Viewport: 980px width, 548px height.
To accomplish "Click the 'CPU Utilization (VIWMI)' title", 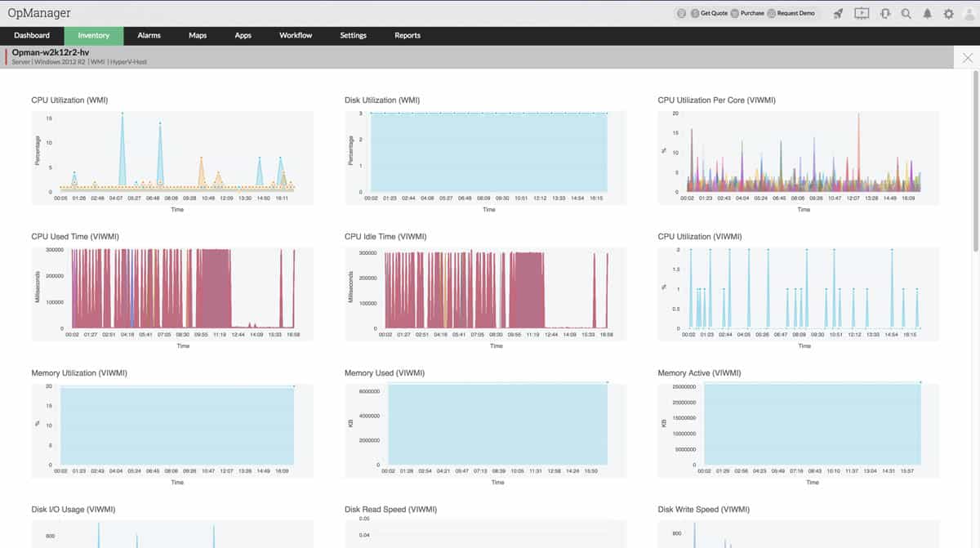I will pyautogui.click(x=700, y=237).
